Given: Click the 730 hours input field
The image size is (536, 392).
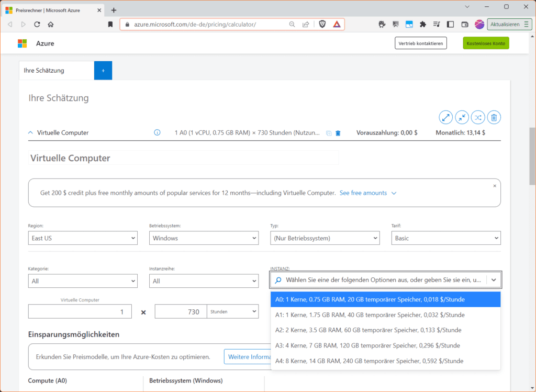Looking at the screenshot, I should pos(181,311).
